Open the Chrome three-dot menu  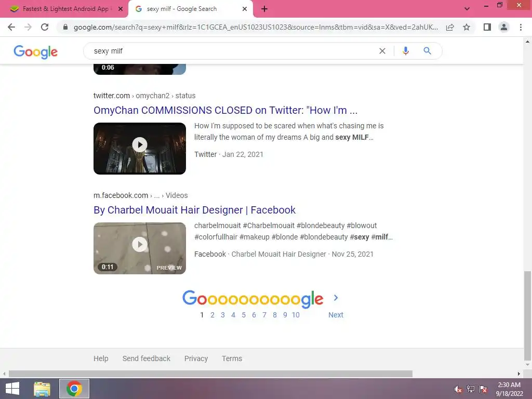[x=521, y=27]
